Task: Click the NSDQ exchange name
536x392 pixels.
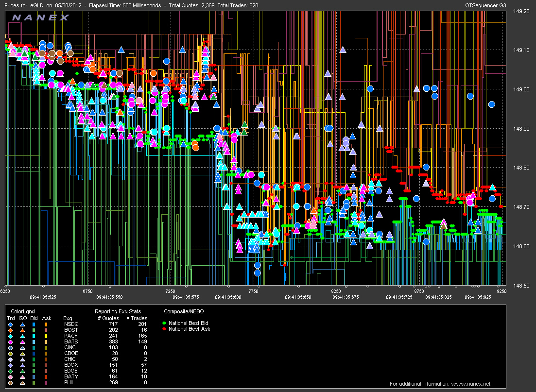Action: (71, 324)
